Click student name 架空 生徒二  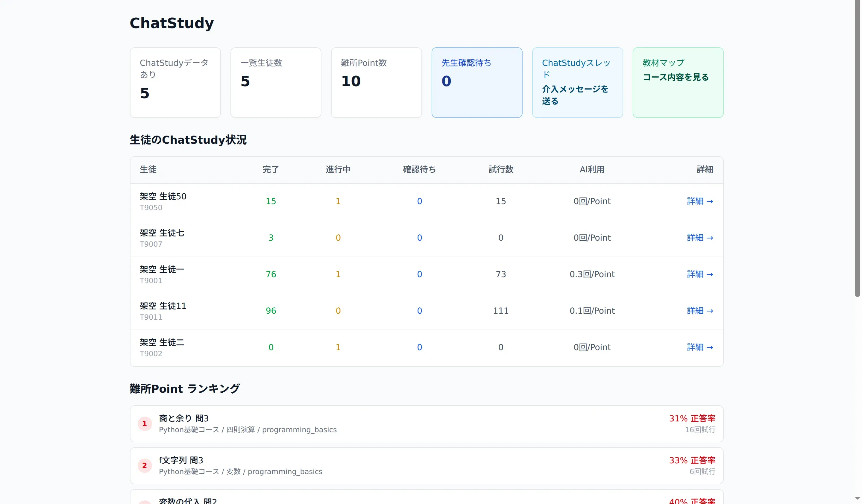point(162,343)
